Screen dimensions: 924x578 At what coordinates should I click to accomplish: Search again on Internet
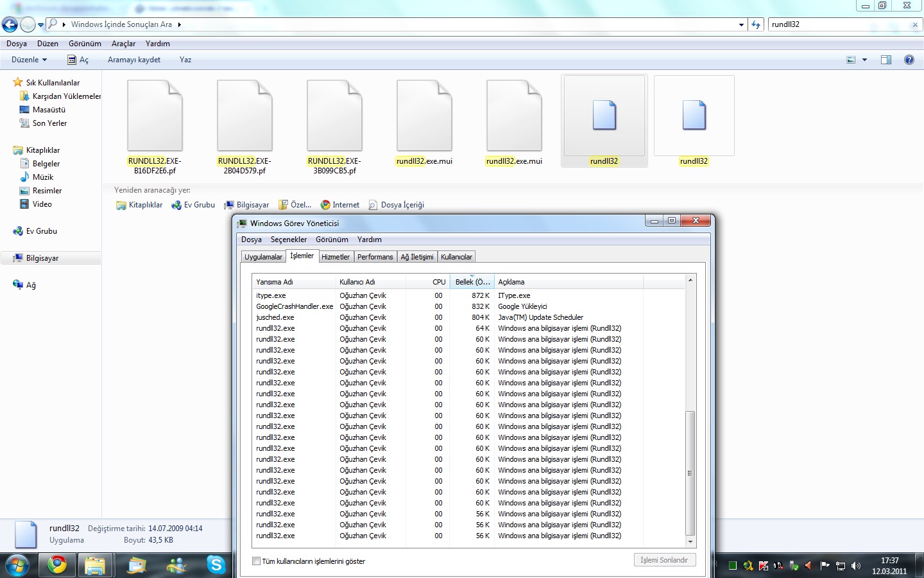coord(340,205)
